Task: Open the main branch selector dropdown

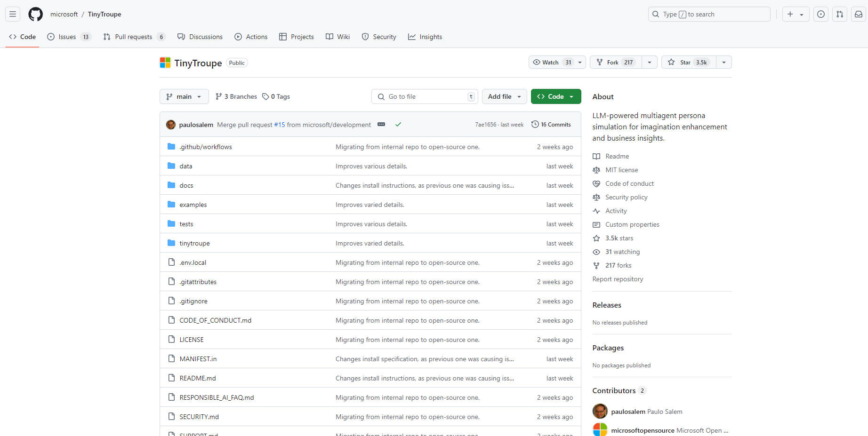Action: coord(184,96)
